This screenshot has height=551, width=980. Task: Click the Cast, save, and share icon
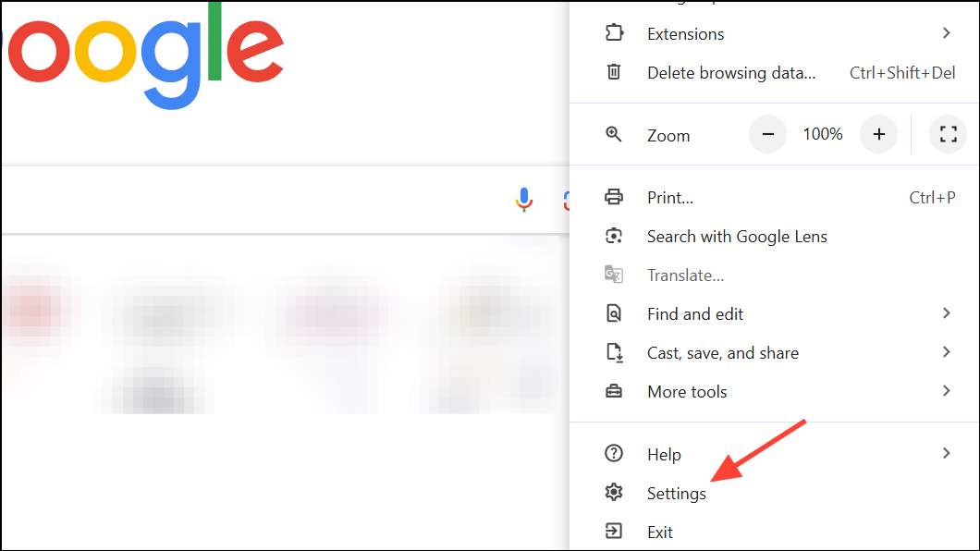click(x=614, y=352)
